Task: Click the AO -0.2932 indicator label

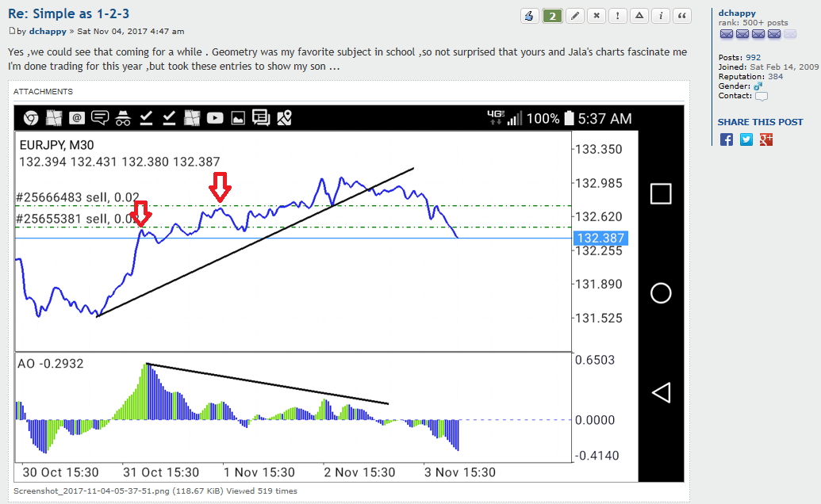Action: tap(50, 364)
